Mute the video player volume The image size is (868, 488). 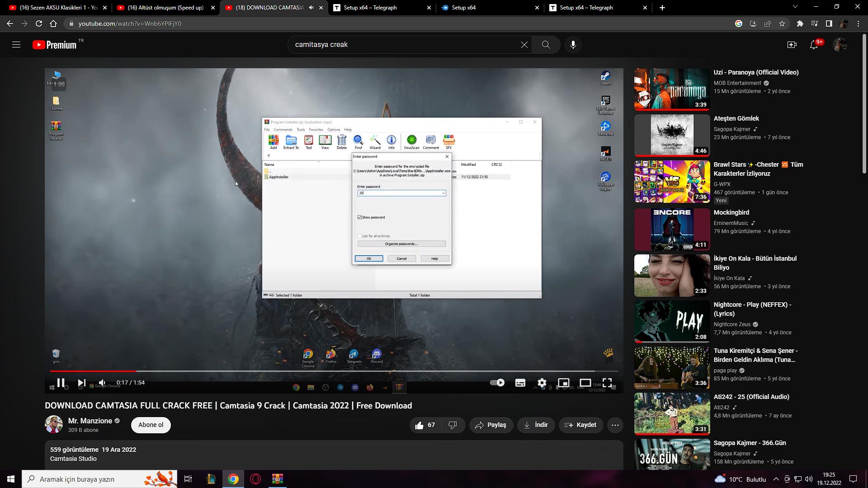pyautogui.click(x=102, y=383)
